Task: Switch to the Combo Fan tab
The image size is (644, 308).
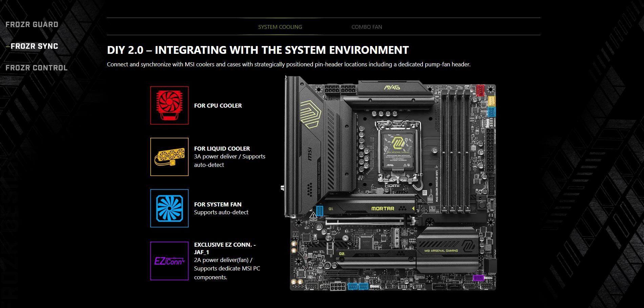Action: click(x=367, y=27)
